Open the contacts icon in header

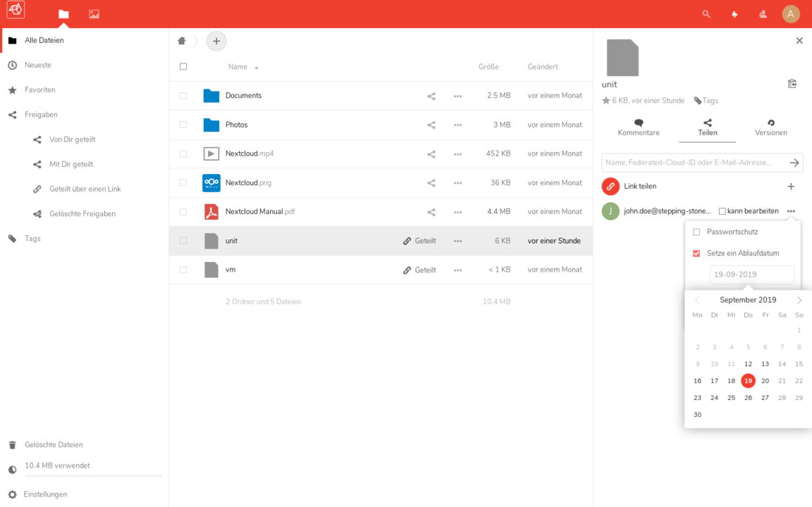coord(763,14)
